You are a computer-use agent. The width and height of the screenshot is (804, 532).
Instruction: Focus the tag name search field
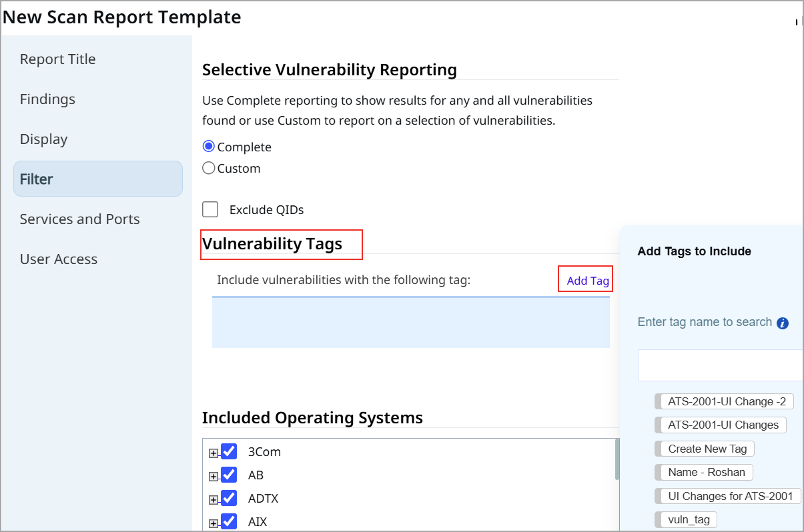pyautogui.click(x=721, y=365)
